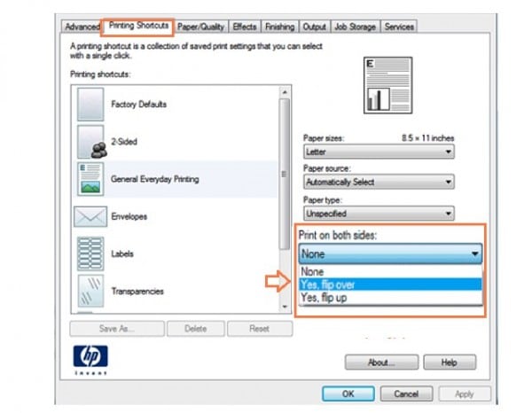Select the 'Envelopes' text label

coord(129,216)
